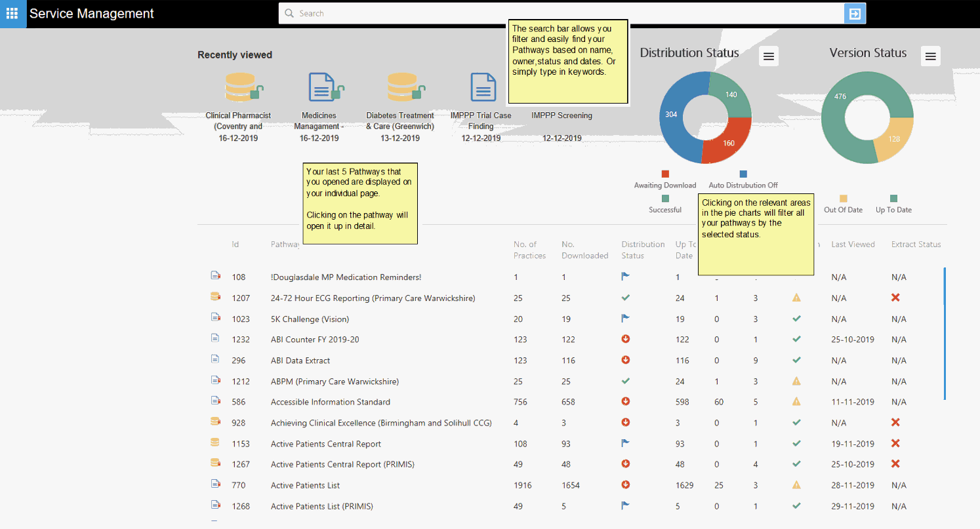Open IMPPP Trial Case Finding document icon
This screenshot has height=529, width=980.
[483, 88]
